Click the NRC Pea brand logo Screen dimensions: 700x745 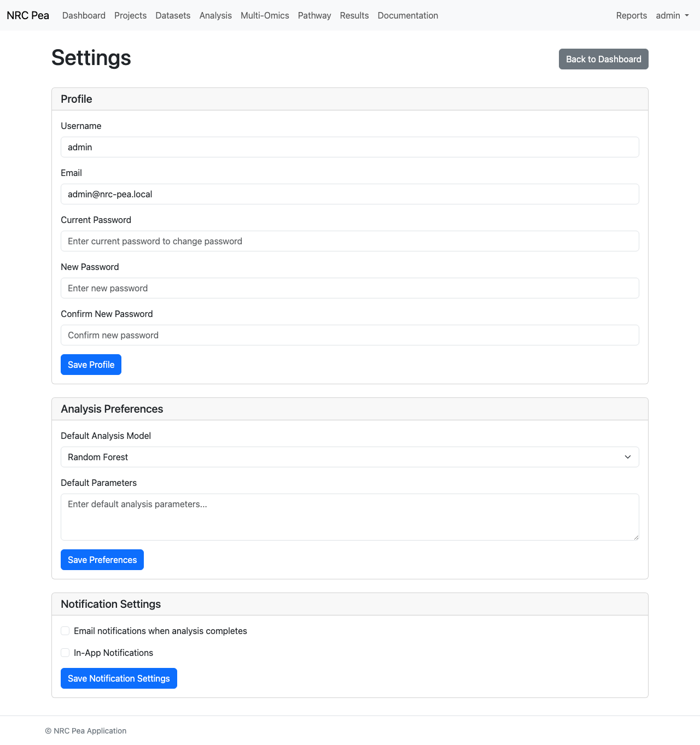[x=27, y=15]
